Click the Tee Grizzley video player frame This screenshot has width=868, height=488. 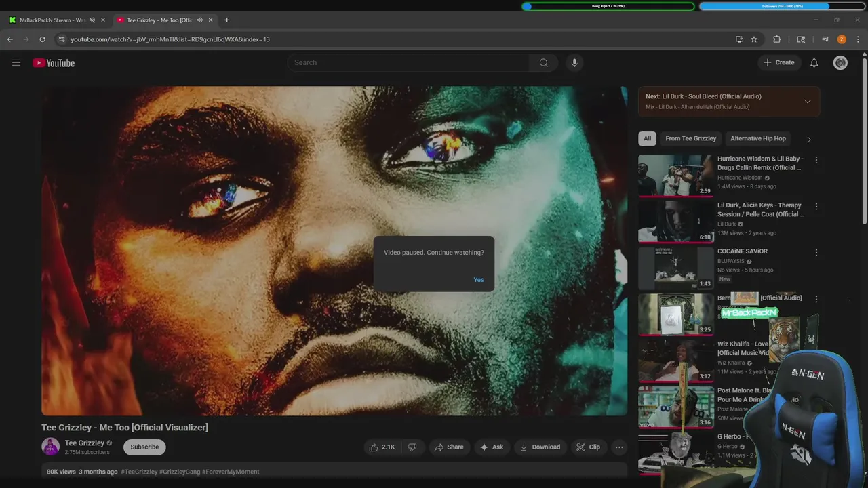[334, 251]
